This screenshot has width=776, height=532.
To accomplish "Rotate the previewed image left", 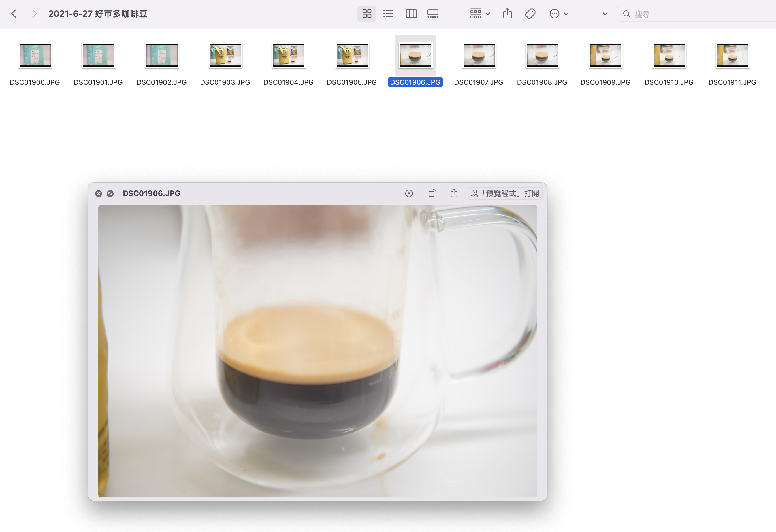I will pos(432,193).
